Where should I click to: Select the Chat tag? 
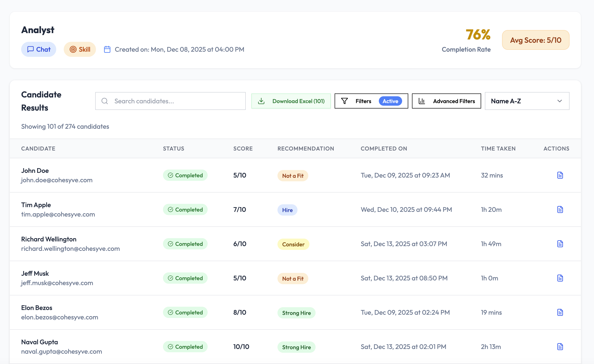pos(39,49)
